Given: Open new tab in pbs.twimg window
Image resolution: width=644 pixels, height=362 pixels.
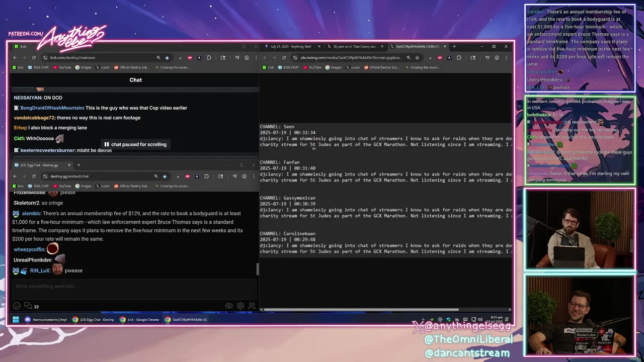Looking at the screenshot, I should coord(454,46).
